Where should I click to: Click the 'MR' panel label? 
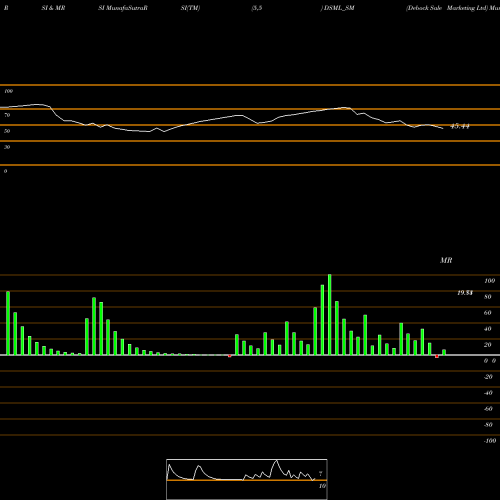pyautogui.click(x=446, y=260)
